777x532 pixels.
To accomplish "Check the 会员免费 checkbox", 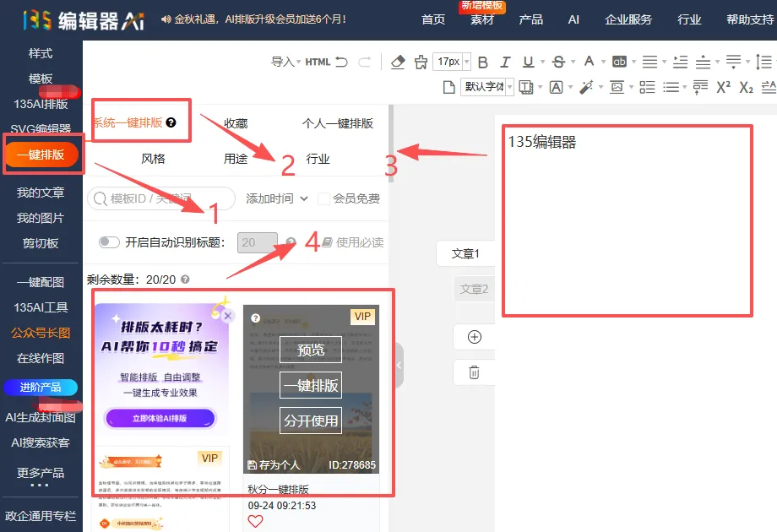I will [x=323, y=198].
